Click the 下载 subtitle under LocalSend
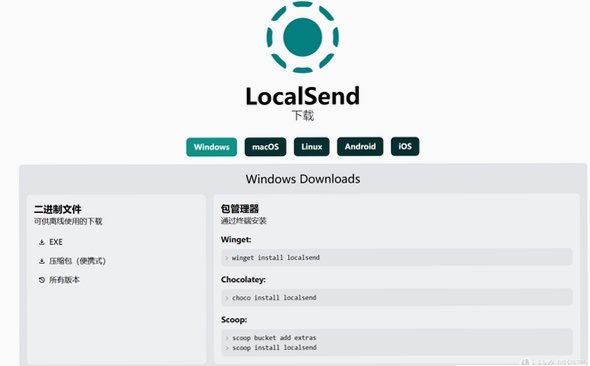Image resolution: width=590 pixels, height=366 pixels. [x=303, y=115]
